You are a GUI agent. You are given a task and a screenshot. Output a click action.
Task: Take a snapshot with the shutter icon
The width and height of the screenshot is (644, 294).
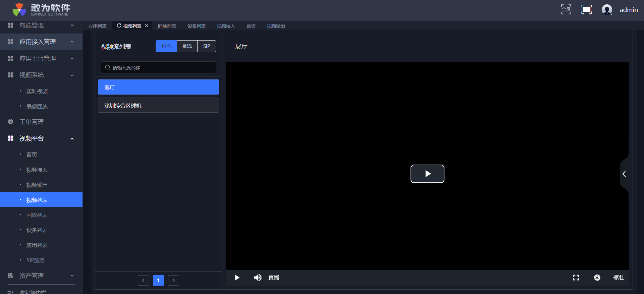tap(597, 278)
